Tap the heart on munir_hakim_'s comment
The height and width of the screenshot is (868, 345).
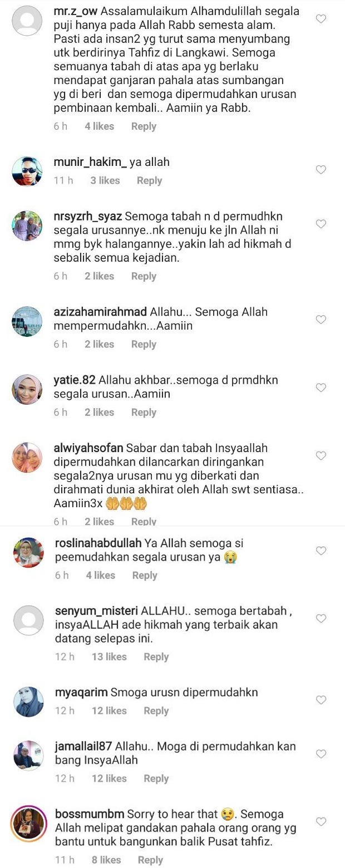321,170
